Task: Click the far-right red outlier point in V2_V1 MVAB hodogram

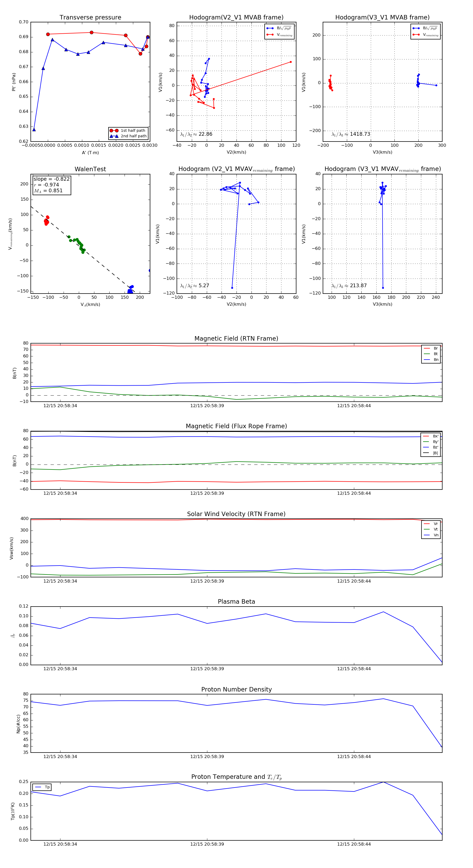Action: [291, 62]
